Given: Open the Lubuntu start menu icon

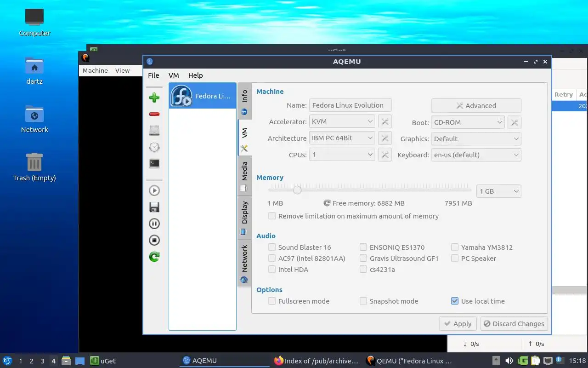Looking at the screenshot, I should (7, 361).
